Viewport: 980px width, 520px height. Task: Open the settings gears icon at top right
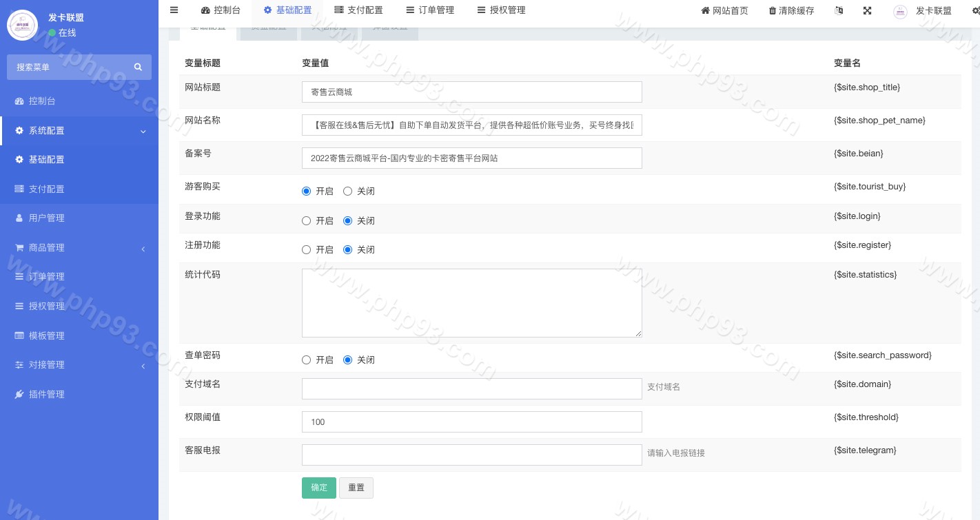[x=975, y=10]
